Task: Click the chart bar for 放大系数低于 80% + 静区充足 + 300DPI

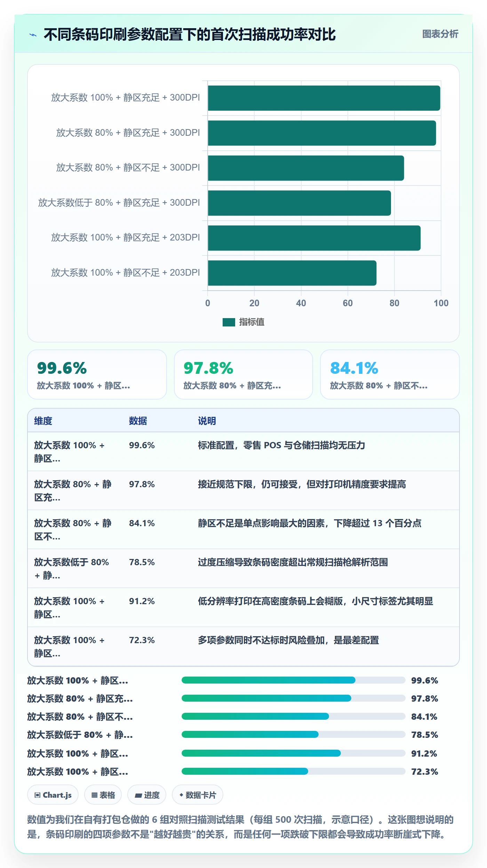Action: point(299,203)
